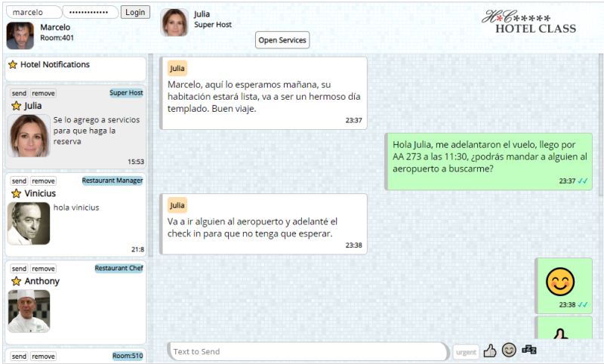
Task: Focus the username field containing marcelo
Action: click(x=34, y=12)
